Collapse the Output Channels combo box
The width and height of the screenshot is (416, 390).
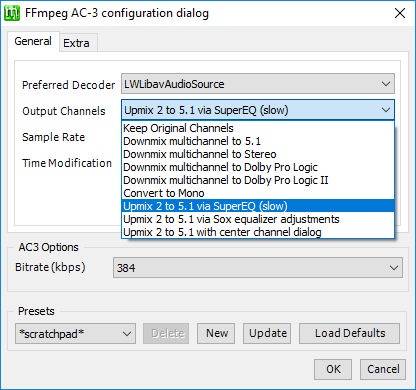click(x=258, y=110)
